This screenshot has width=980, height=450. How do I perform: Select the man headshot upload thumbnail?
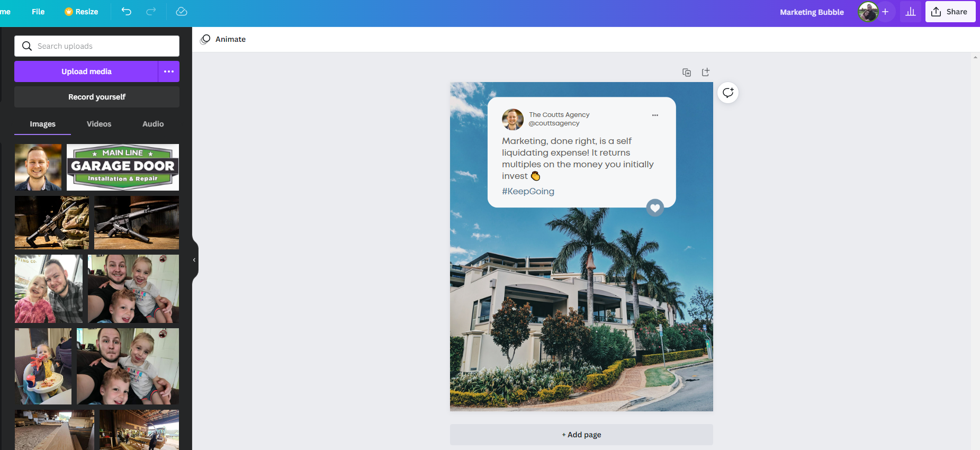click(x=38, y=167)
